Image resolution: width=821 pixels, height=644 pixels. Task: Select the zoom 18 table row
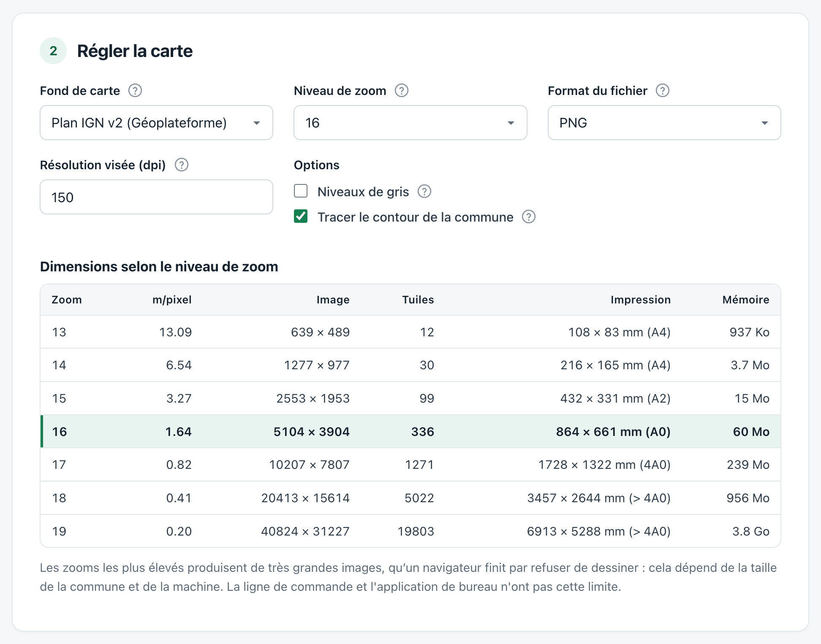click(x=410, y=498)
